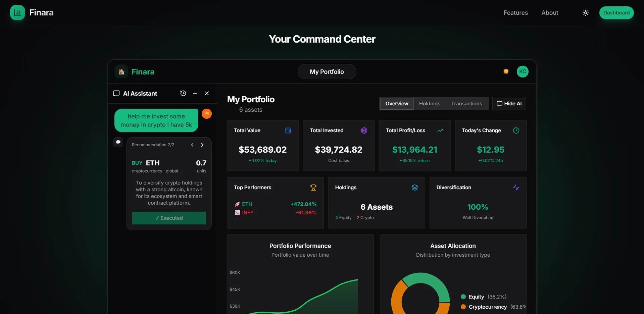The image size is (644, 314).
Task: Click the green Dashboard button
Action: (x=616, y=13)
